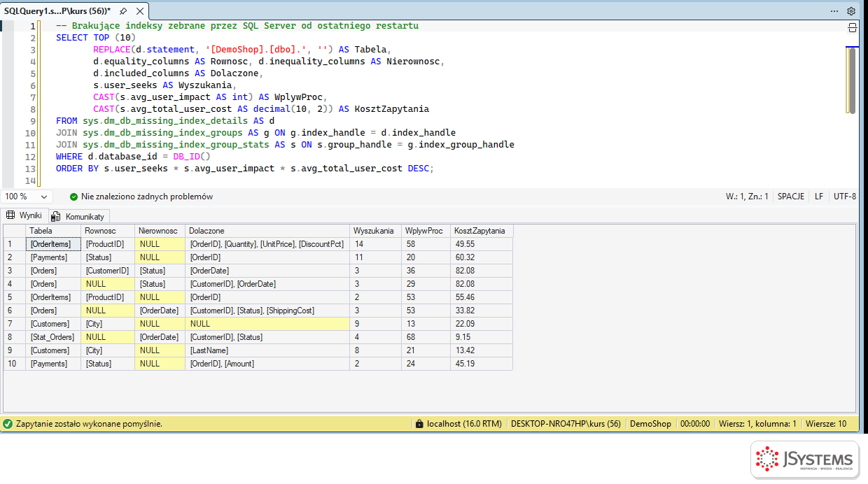
Task: Switch to the Wyniki results tab
Action: [x=24, y=215]
